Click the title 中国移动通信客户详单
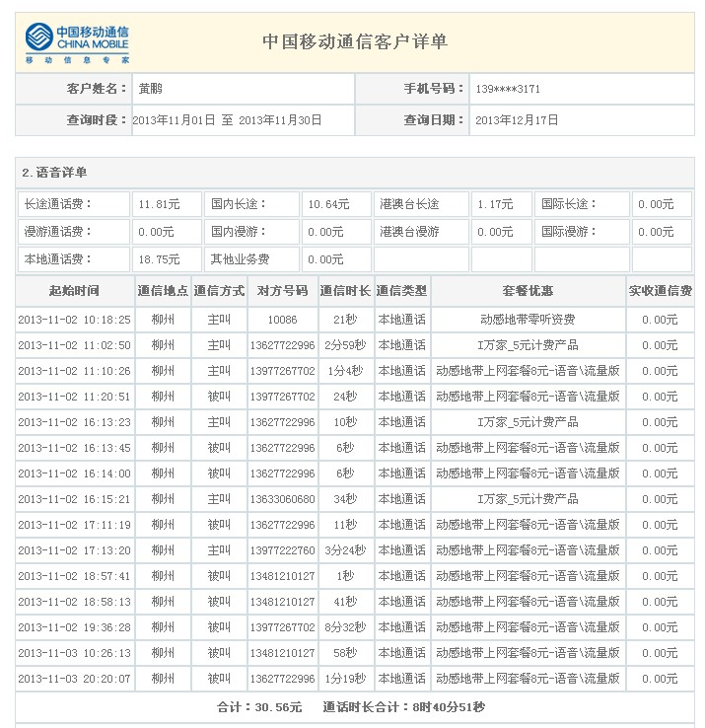Image resolution: width=705 pixels, height=728 pixels. coord(355,41)
